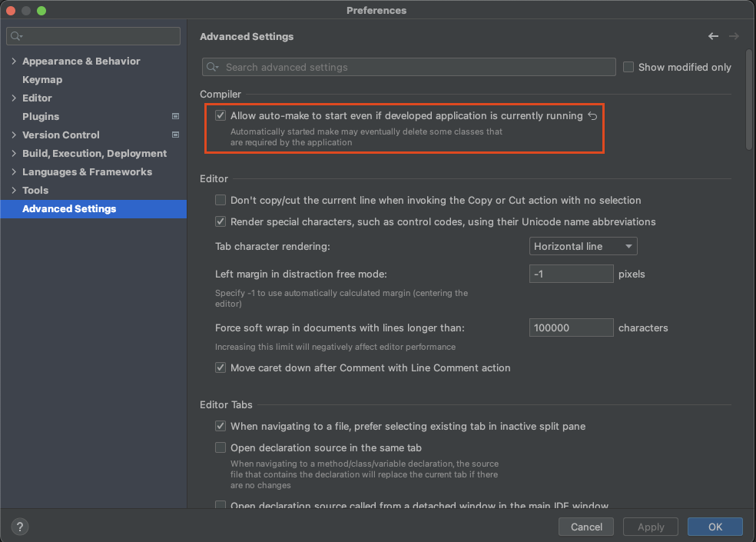The height and width of the screenshot is (542, 756).
Task: Click the vertical scrollbar of settings panel
Action: [x=749, y=100]
